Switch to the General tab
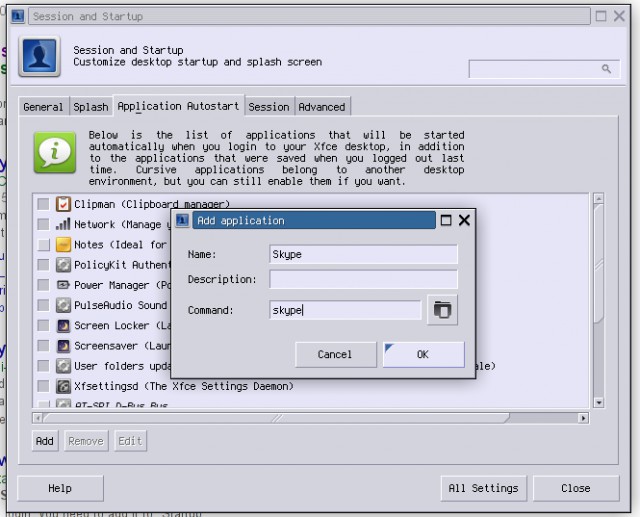This screenshot has width=640, height=517. tap(43, 107)
